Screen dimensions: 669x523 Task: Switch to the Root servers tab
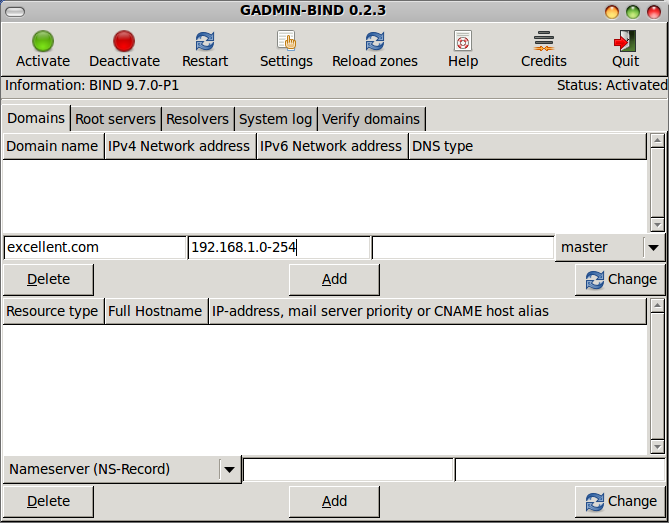(x=116, y=119)
